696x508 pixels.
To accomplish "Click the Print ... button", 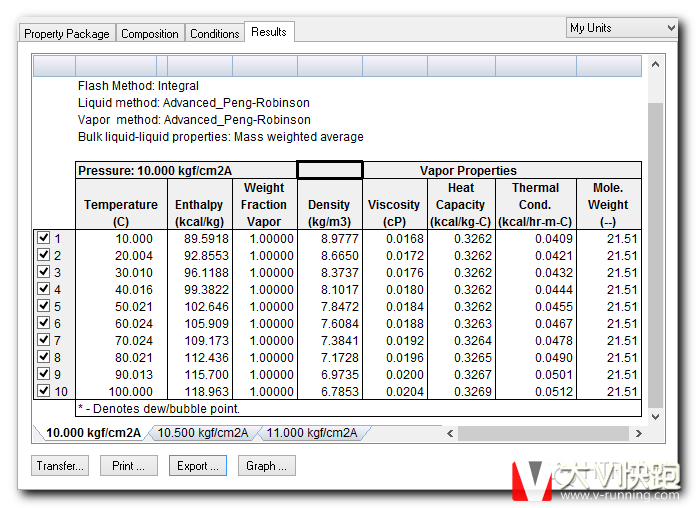I will [129, 465].
